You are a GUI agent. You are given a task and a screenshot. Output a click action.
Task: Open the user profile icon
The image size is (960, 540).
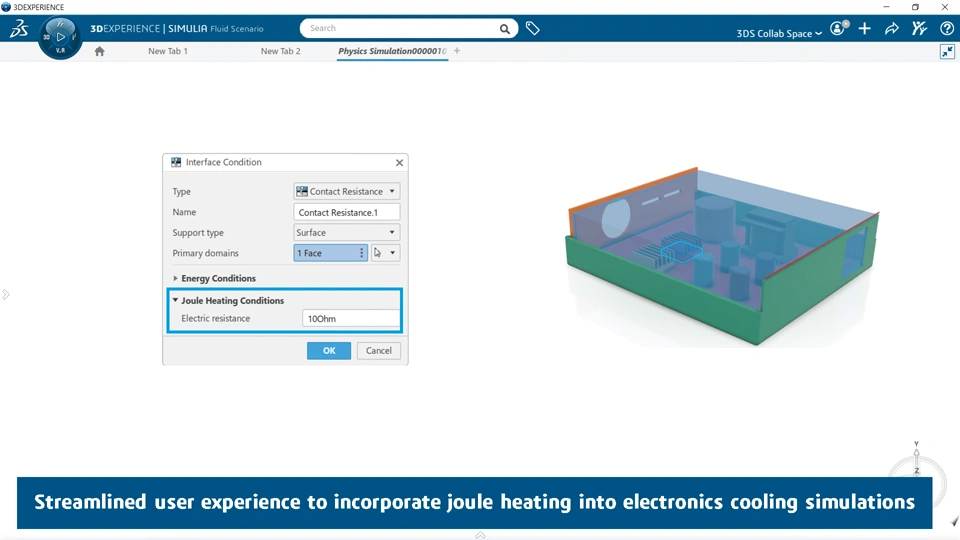click(x=838, y=28)
